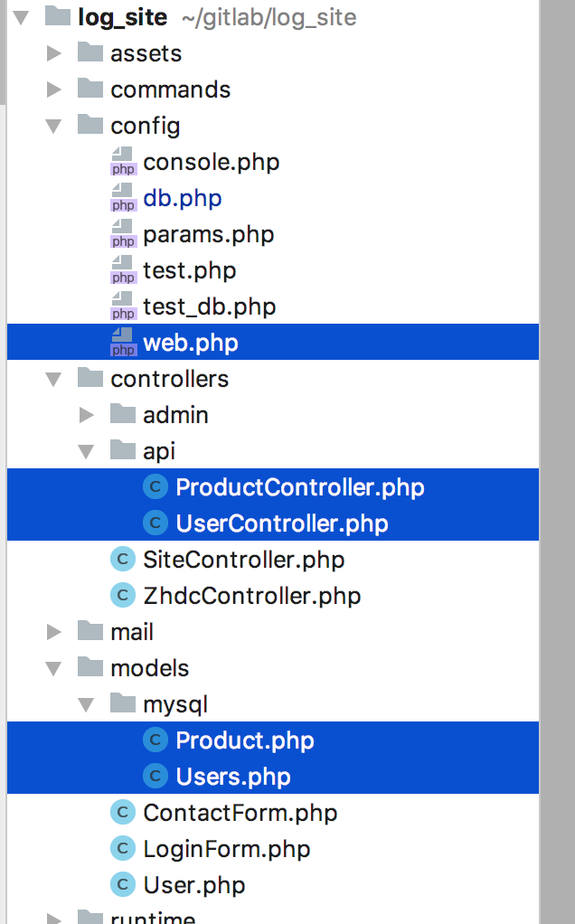Expand the commands folder arrow

point(54,90)
